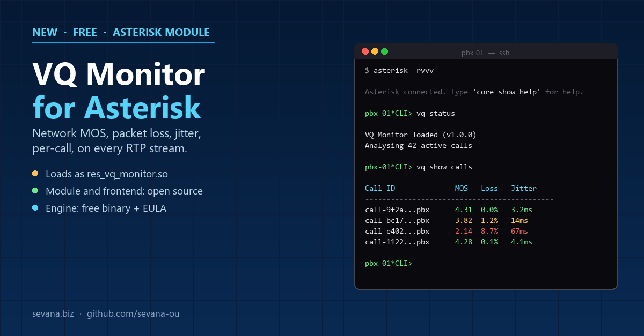Viewport: 644px width, 336px height.
Task: Click loss value 0.0%
Action: point(489,210)
